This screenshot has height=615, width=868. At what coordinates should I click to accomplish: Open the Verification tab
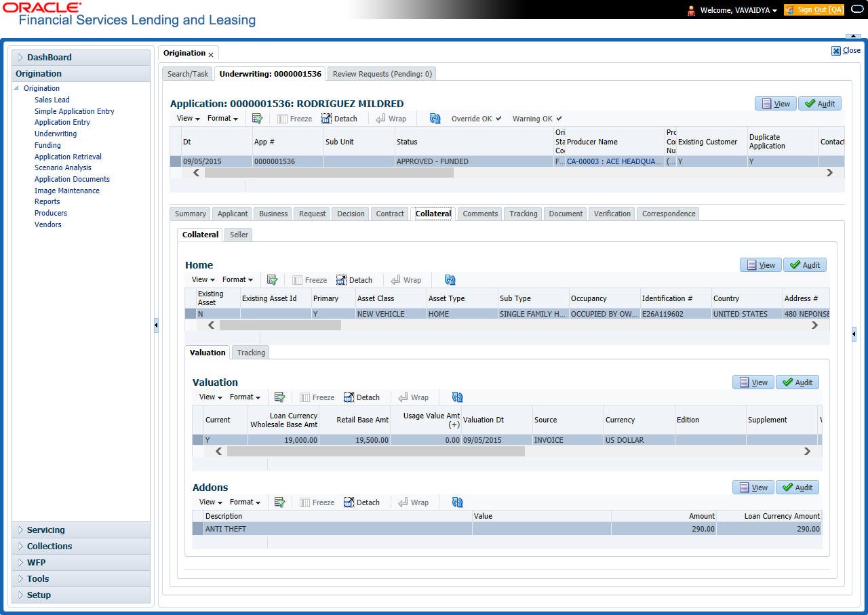(612, 214)
